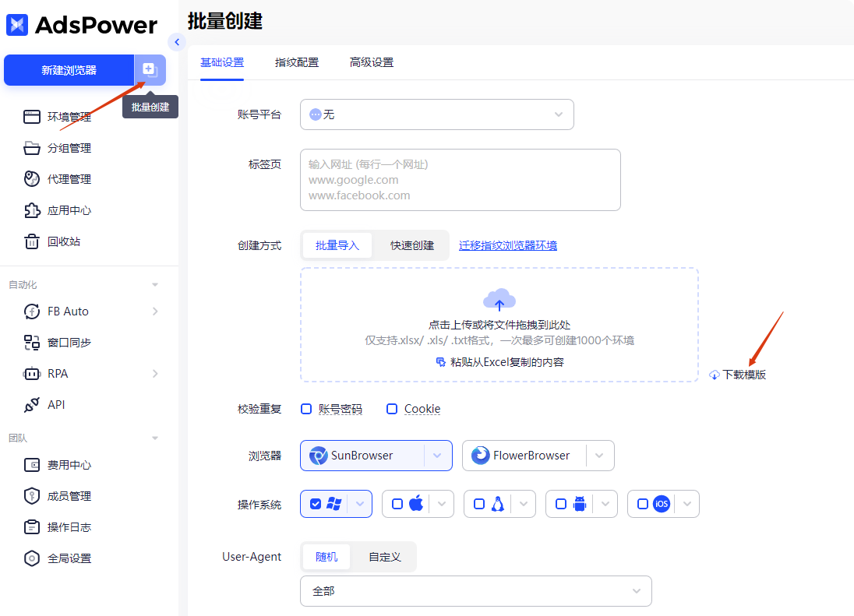Click upload text 点击上传或将文件拖拽到此处
This screenshot has height=616, width=854.
click(499, 325)
